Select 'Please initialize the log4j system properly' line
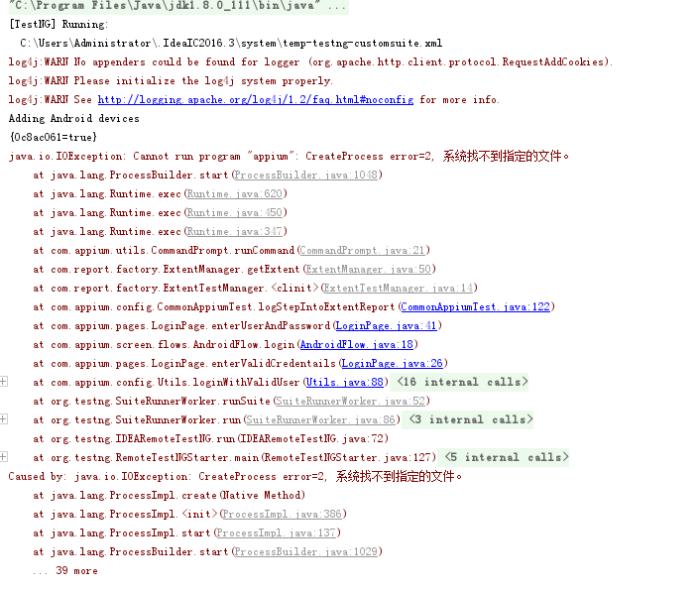Viewport: 700px width, 589px height. 171,81
